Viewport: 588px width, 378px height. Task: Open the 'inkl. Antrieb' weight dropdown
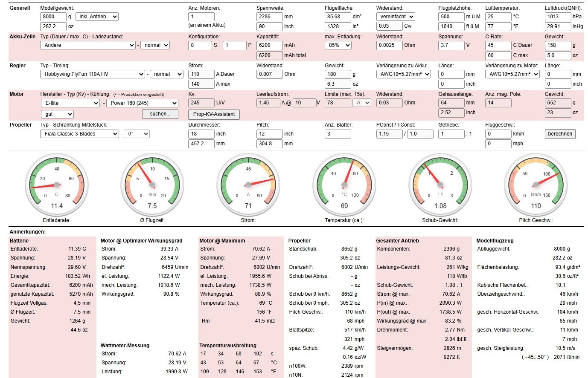[97, 17]
